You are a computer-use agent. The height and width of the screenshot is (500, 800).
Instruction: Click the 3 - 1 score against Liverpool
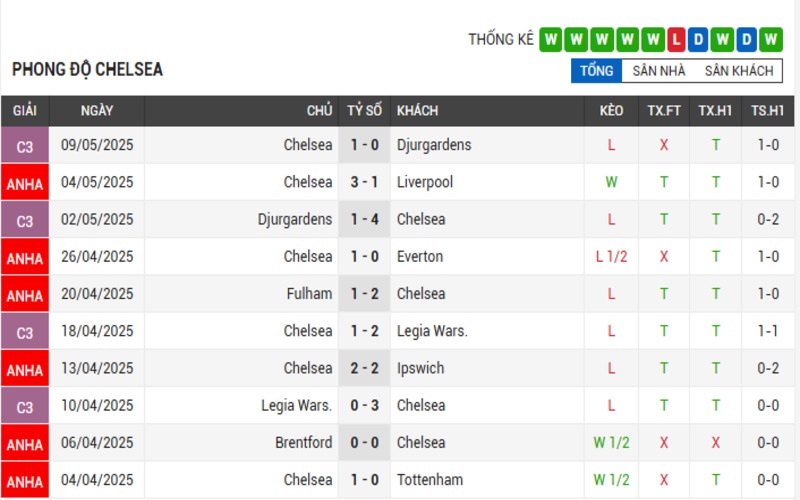[x=364, y=182]
